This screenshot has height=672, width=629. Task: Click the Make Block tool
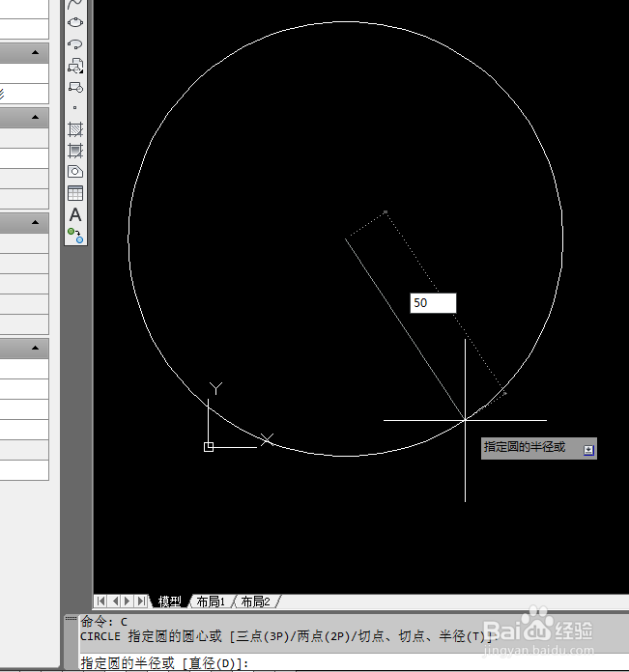(75, 87)
